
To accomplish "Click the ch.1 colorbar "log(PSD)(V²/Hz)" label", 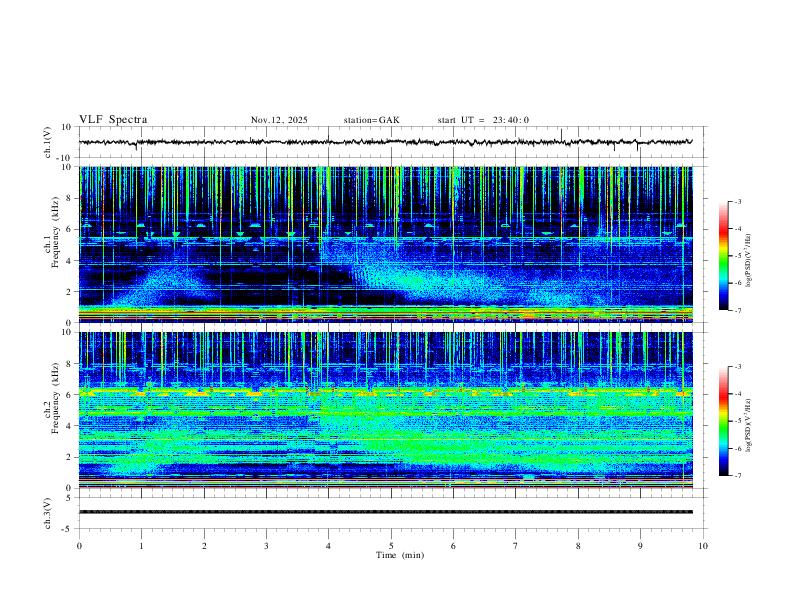I will click(748, 260).
